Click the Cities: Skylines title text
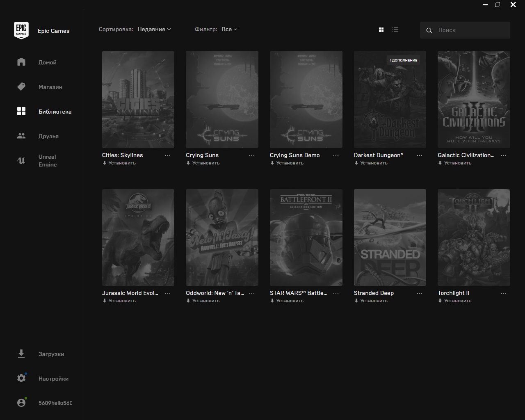Image resolution: width=525 pixels, height=420 pixels. pyautogui.click(x=123, y=155)
